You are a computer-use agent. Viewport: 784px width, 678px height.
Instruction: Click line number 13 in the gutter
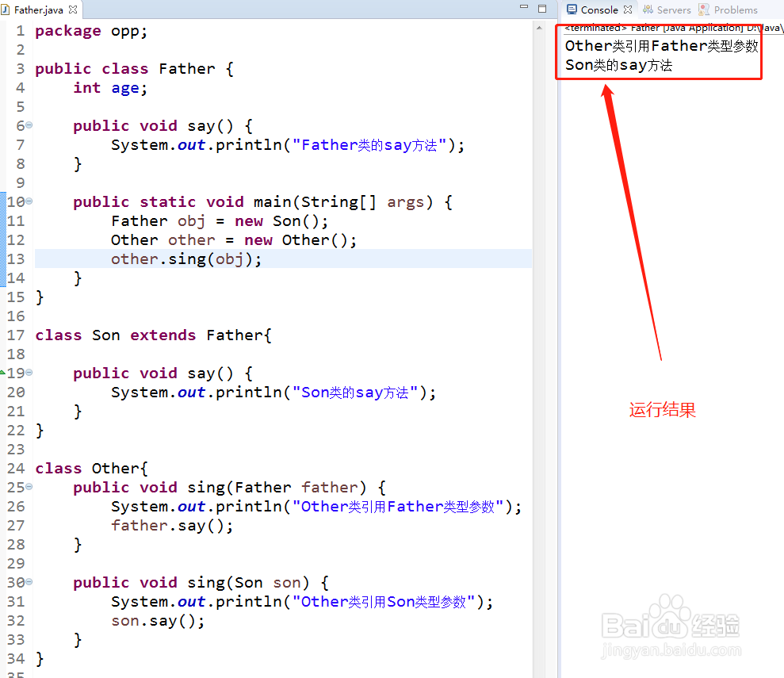16,259
